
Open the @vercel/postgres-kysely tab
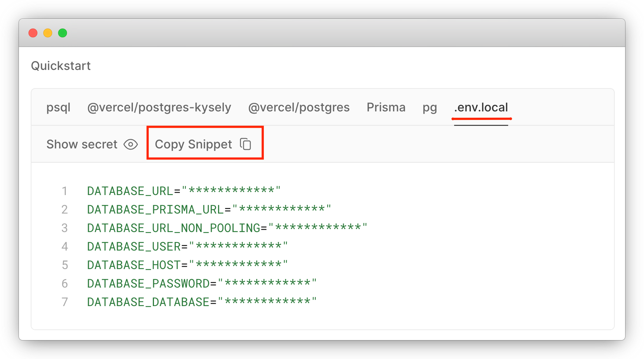tap(159, 107)
